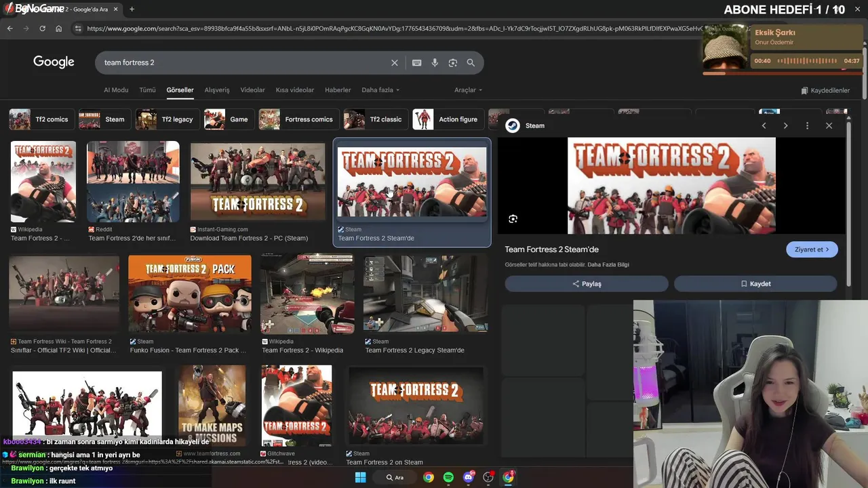Open Team Fortress 2 on Steam thumbnail
The width and height of the screenshot is (868, 488).
[416, 405]
